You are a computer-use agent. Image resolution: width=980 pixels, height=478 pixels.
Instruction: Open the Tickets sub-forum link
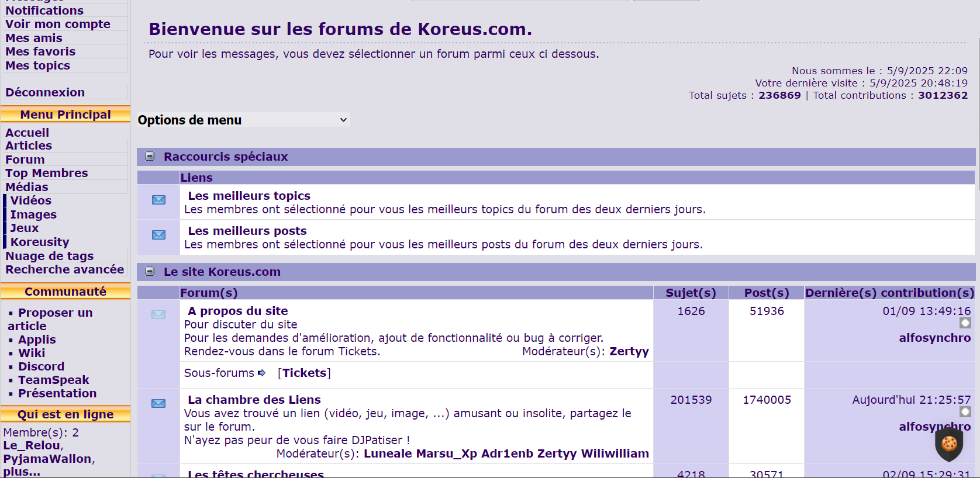click(304, 373)
